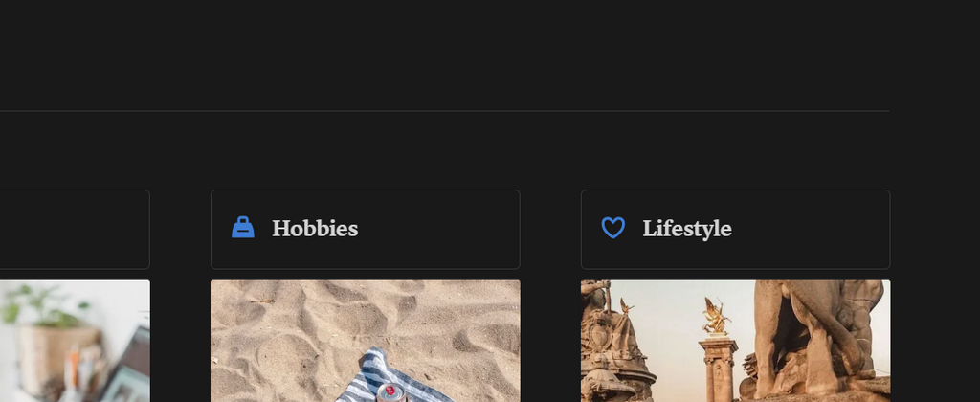Image resolution: width=980 pixels, height=402 pixels.
Task: Open the blurred desk photo on the left
Action: [x=75, y=342]
